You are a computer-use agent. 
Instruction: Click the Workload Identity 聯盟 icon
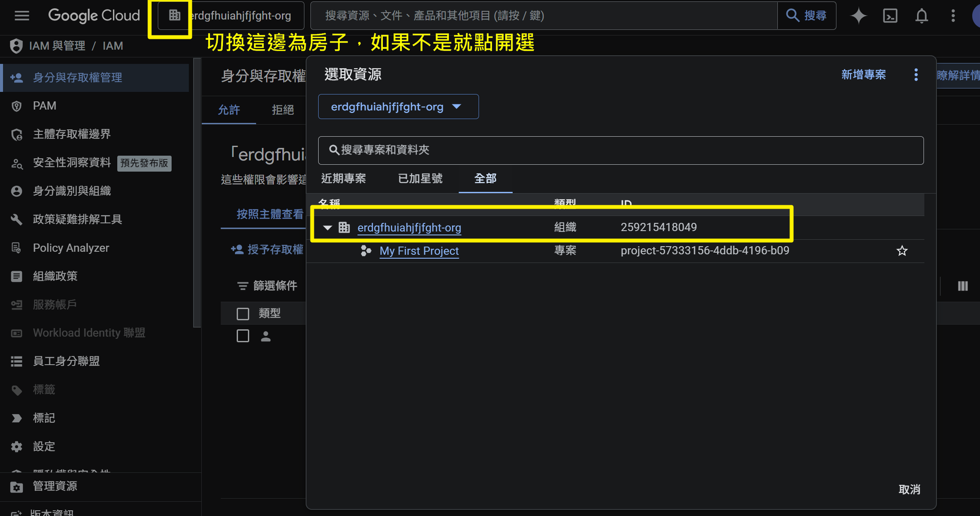(x=16, y=333)
